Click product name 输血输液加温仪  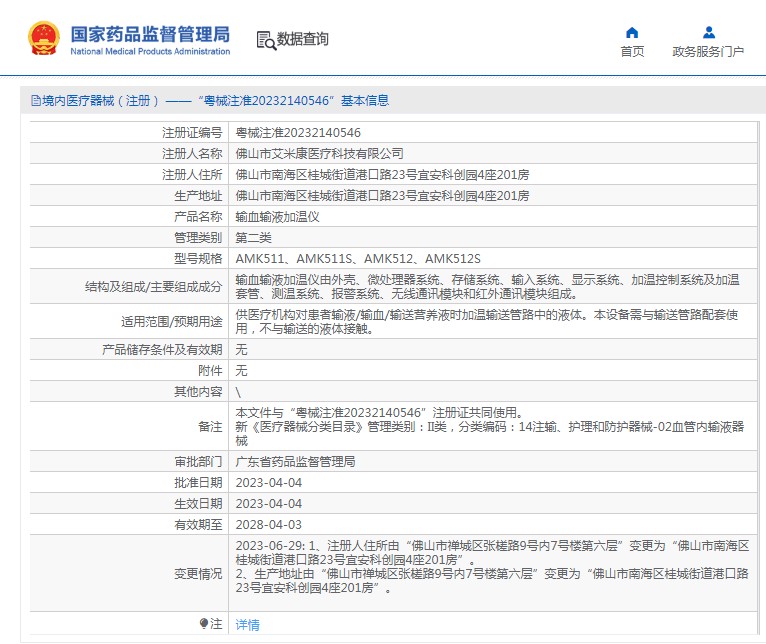point(277,216)
